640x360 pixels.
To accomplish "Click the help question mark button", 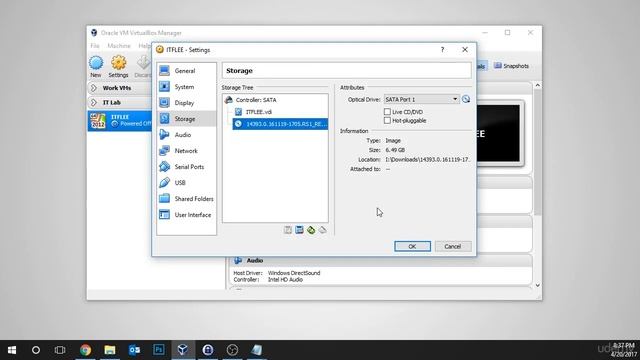I will 442,49.
